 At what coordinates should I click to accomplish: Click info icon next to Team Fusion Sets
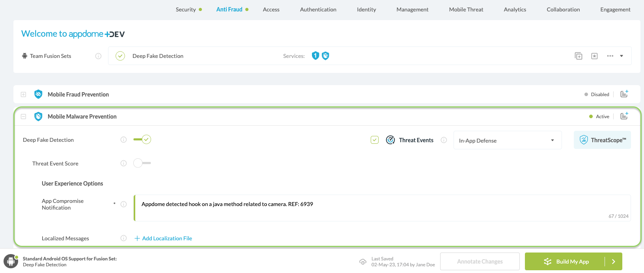[x=98, y=56]
